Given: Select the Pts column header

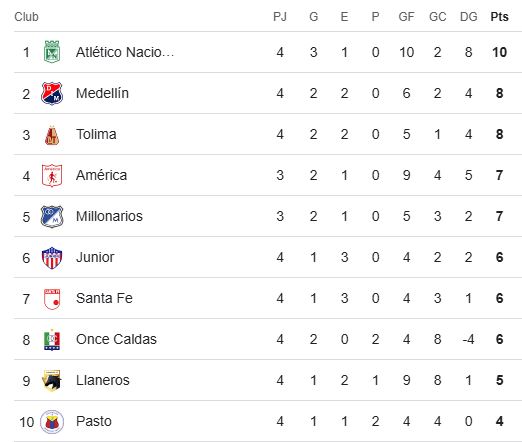Looking at the screenshot, I should [499, 17].
